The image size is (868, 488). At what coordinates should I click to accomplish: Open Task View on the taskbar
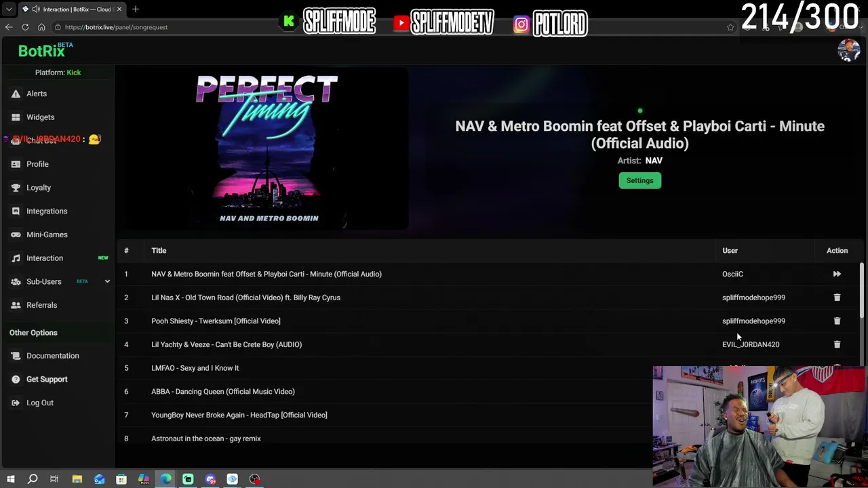[x=54, y=479]
